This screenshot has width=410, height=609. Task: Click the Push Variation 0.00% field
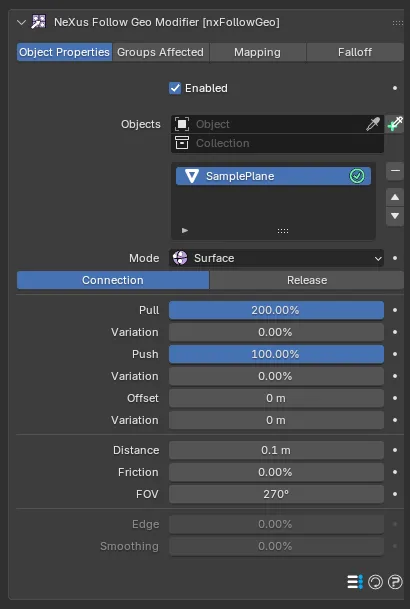(x=276, y=376)
